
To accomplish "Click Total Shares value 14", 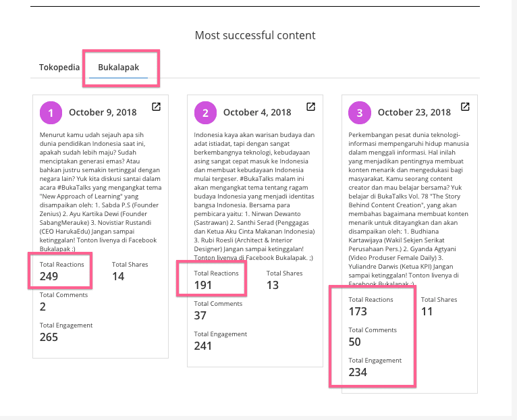I will 118,276.
